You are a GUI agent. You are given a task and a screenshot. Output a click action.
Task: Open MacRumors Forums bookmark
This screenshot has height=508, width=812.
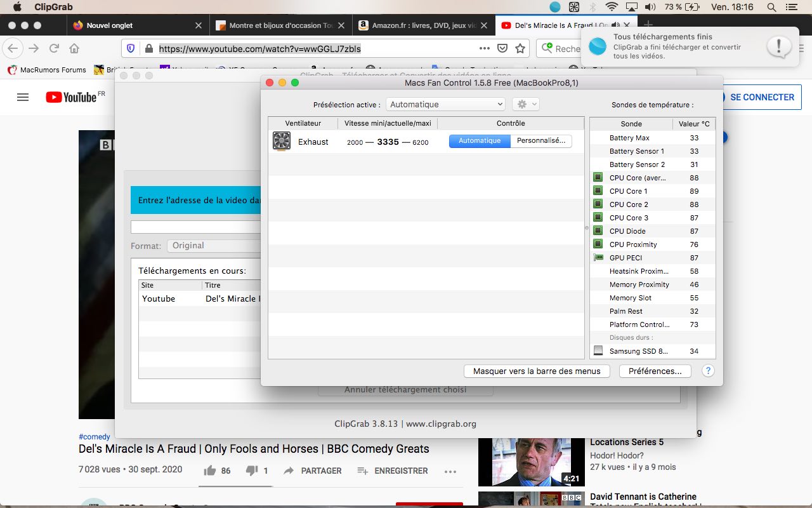(x=46, y=70)
